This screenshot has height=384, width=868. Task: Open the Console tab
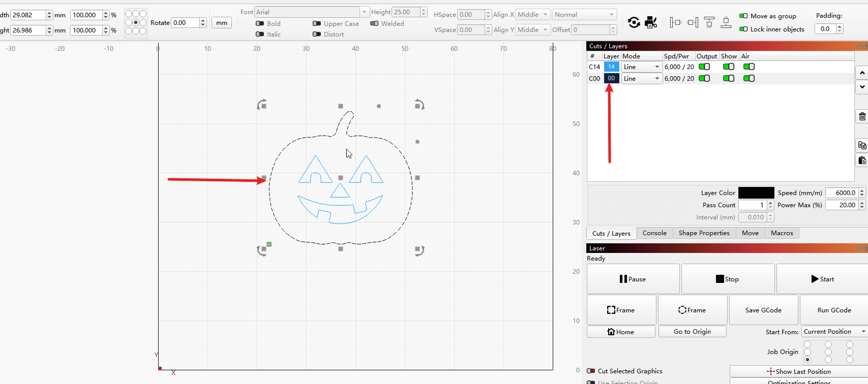pyautogui.click(x=654, y=233)
